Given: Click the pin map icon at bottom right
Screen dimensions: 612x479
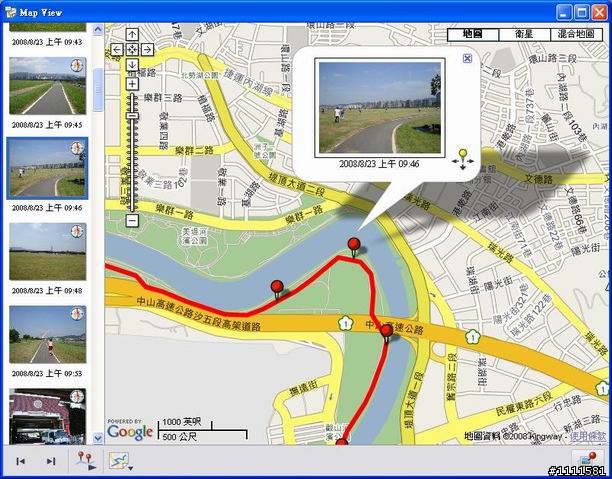Looking at the screenshot, I should pyautogui.click(x=588, y=459).
